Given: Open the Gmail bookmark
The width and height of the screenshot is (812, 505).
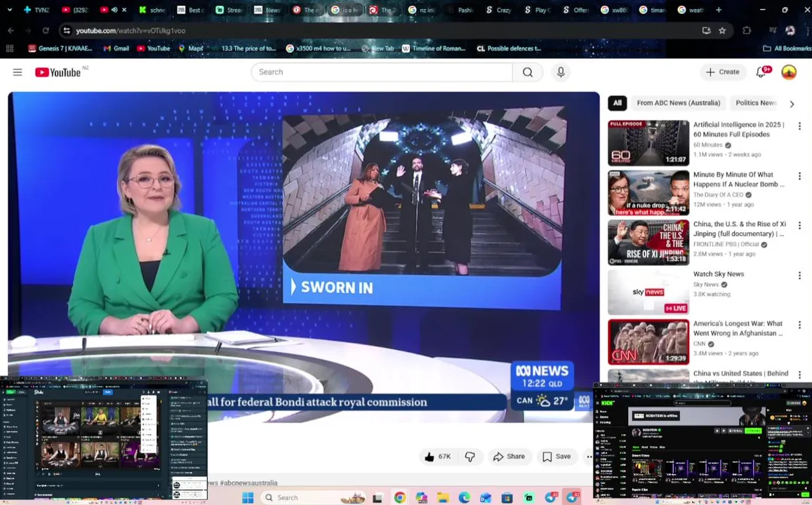Looking at the screenshot, I should click(x=116, y=48).
